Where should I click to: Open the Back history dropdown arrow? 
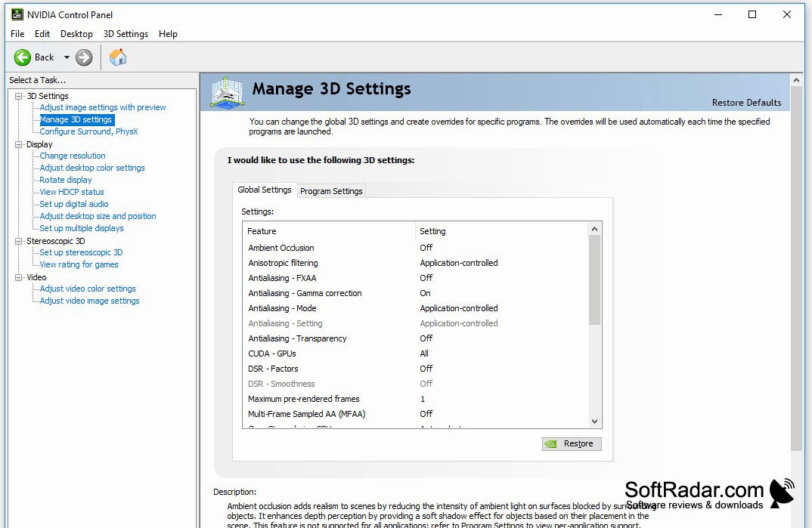pyautogui.click(x=67, y=57)
